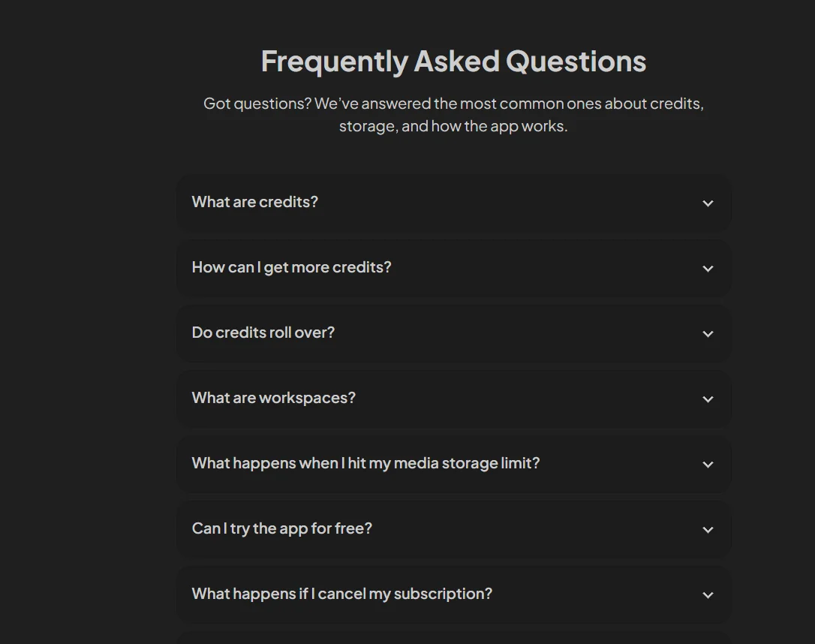The width and height of the screenshot is (815, 644).
Task: Expand the media storage limit question via its chevron
Action: [x=708, y=465]
